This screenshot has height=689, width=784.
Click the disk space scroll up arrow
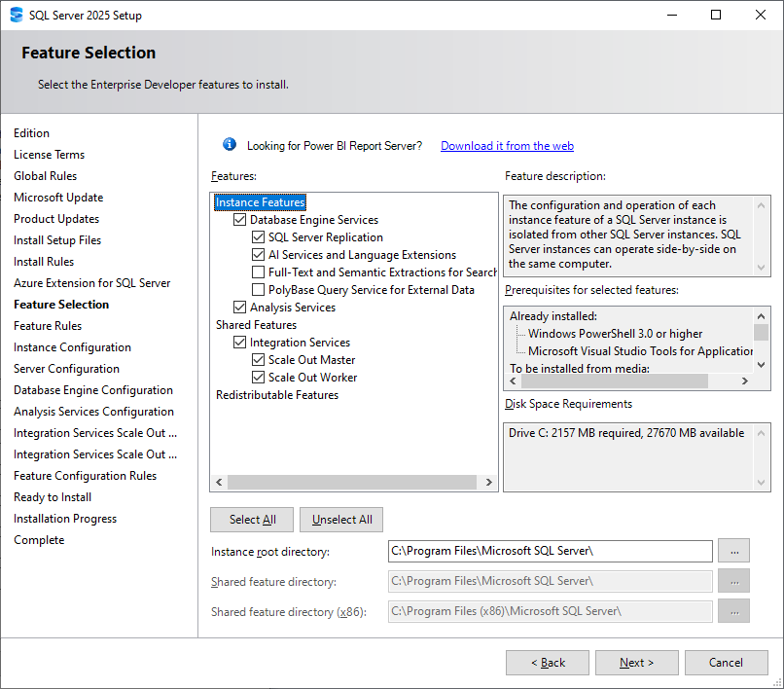761,433
